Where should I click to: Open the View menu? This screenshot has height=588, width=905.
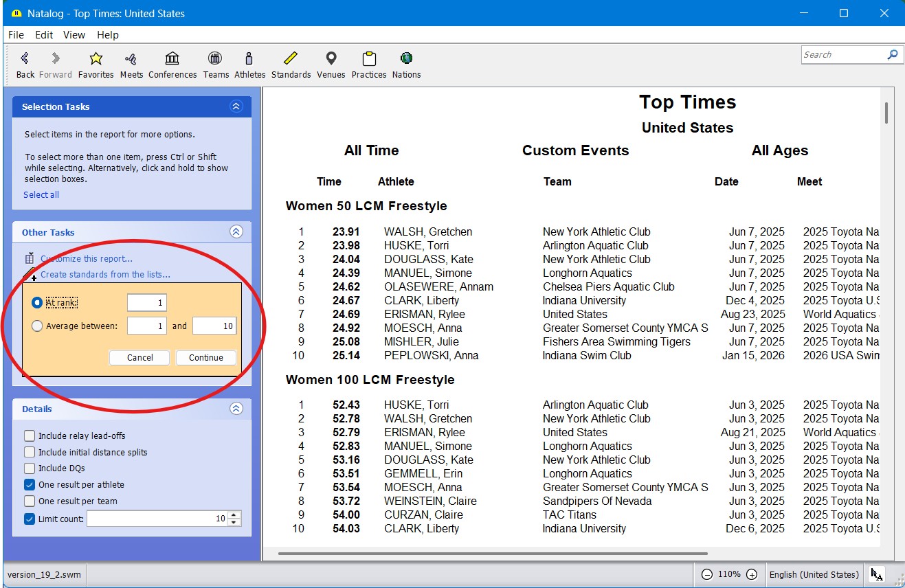74,35
